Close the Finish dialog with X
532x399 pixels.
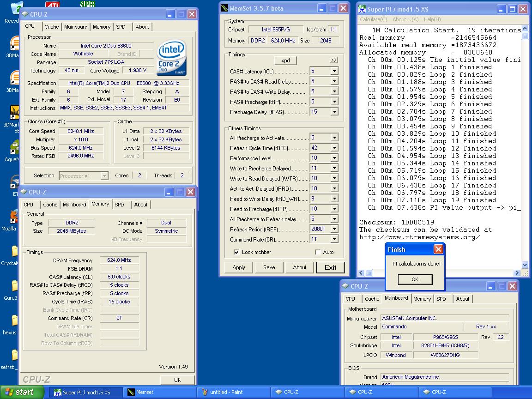pos(438,249)
